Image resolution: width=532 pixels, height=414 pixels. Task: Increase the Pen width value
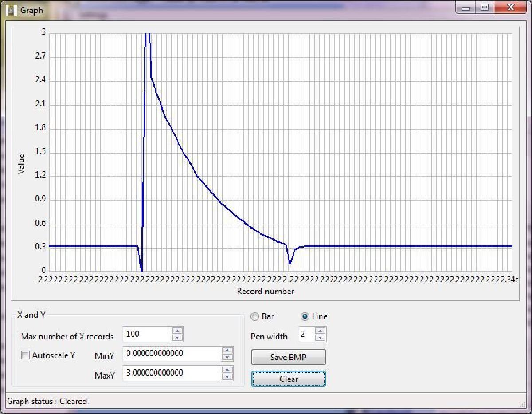[321, 331]
